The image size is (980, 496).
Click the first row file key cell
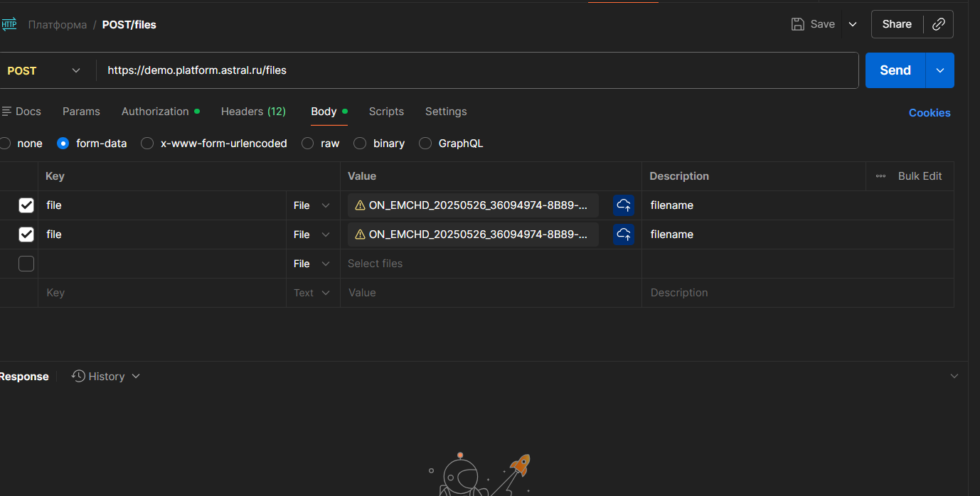(162, 205)
